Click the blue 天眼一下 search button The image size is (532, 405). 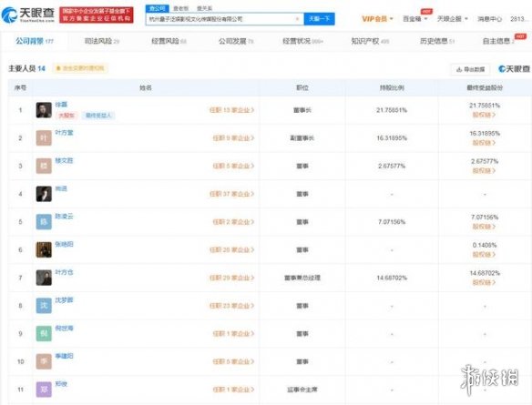click(319, 19)
